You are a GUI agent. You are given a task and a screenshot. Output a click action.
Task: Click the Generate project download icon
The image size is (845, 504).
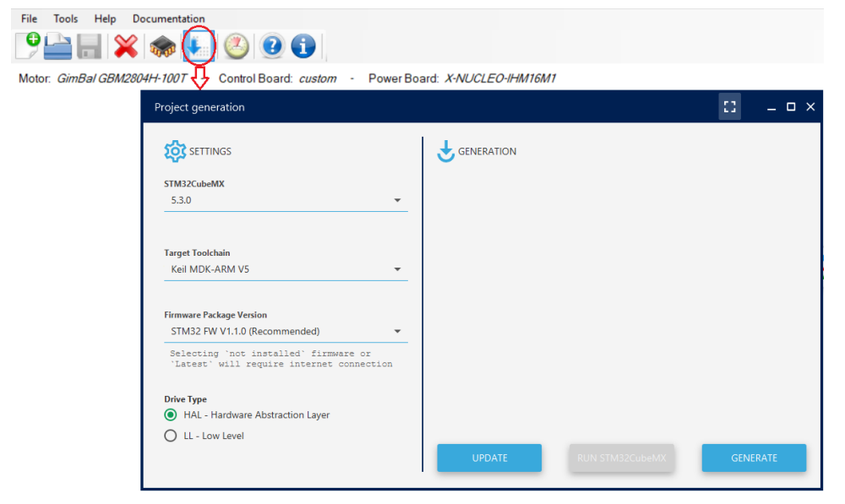(x=199, y=46)
